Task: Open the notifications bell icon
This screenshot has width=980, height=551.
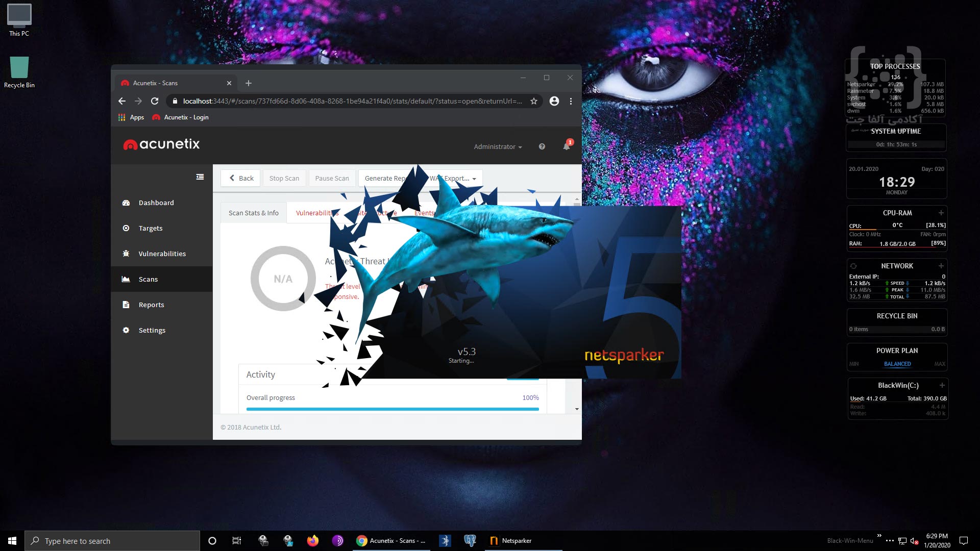Action: (567, 146)
